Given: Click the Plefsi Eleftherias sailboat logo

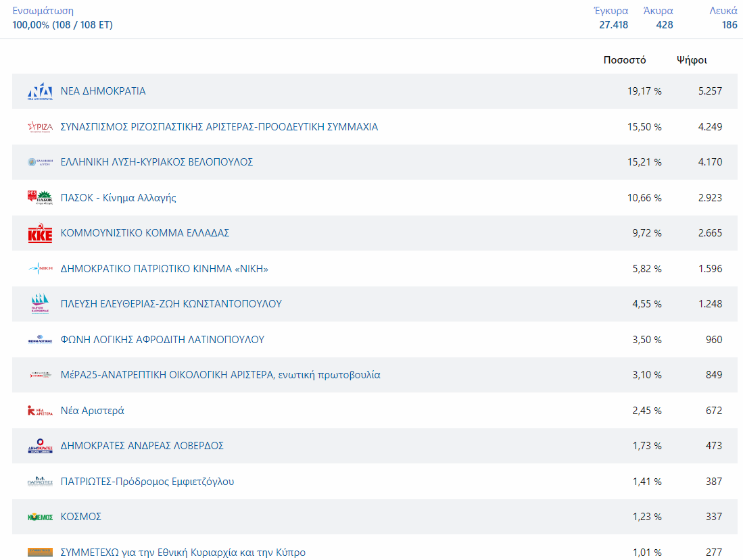Looking at the screenshot, I should (40, 304).
